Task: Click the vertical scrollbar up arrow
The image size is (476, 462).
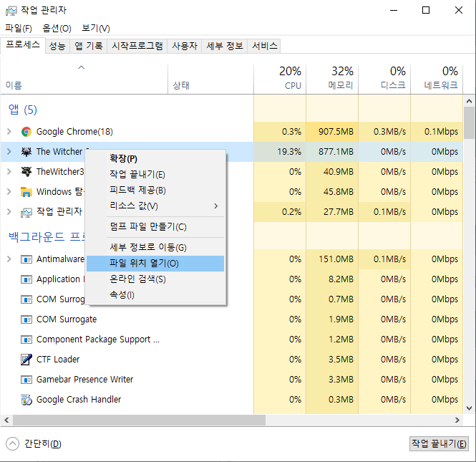Action: click(470, 101)
